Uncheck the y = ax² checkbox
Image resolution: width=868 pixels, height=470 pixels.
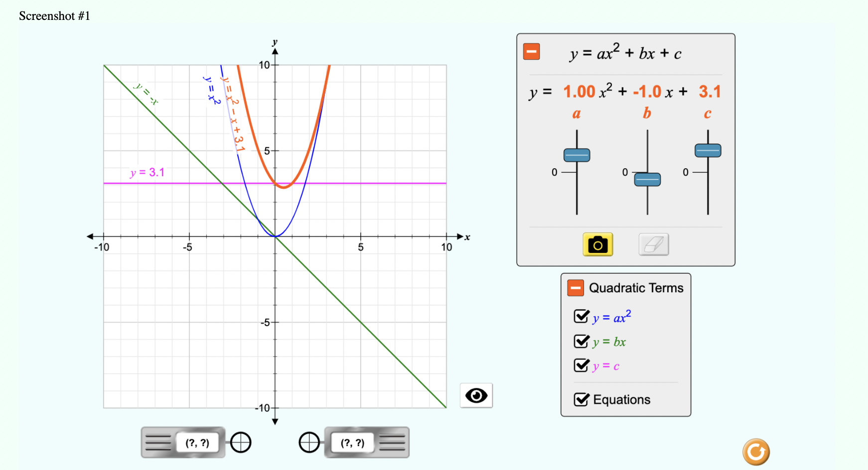click(x=581, y=316)
